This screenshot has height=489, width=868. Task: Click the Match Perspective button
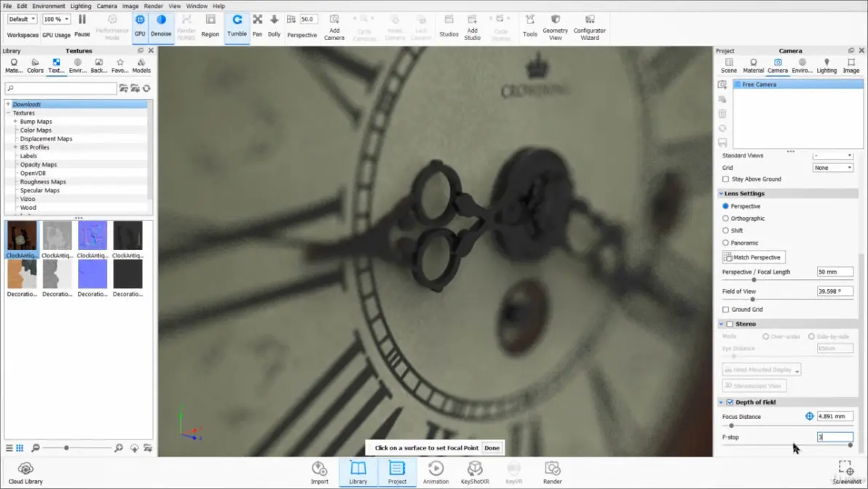coord(754,257)
